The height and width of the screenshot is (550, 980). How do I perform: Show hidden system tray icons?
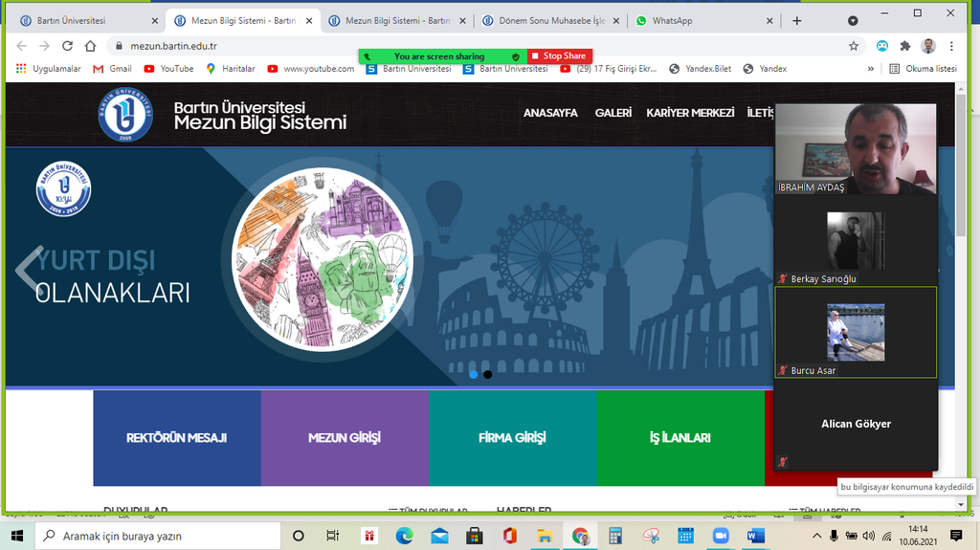(x=816, y=536)
